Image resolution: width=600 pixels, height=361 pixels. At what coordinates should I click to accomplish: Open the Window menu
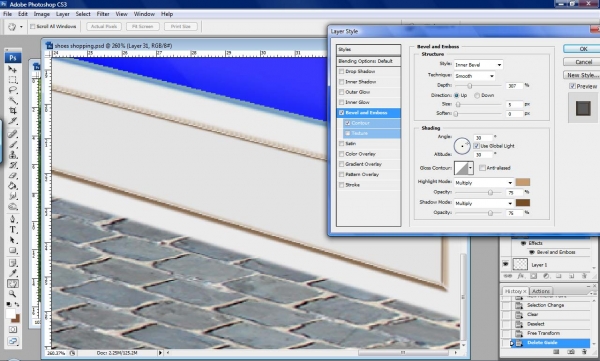[x=144, y=14]
